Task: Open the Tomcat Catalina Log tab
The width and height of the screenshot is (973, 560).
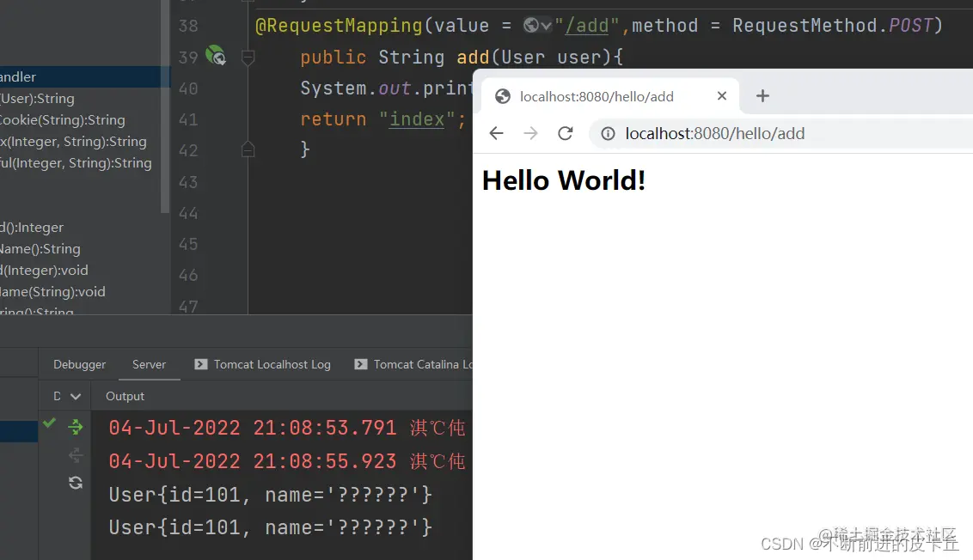Action: click(x=413, y=364)
